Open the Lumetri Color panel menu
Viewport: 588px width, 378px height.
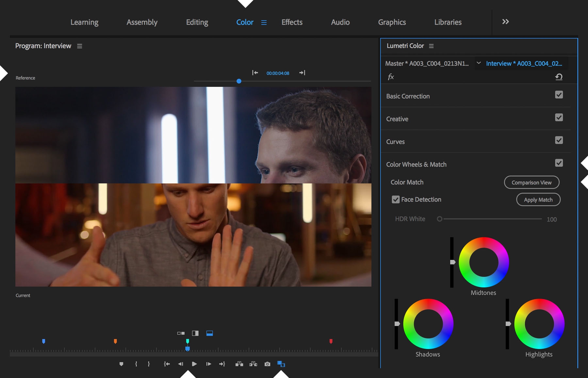[x=431, y=46]
